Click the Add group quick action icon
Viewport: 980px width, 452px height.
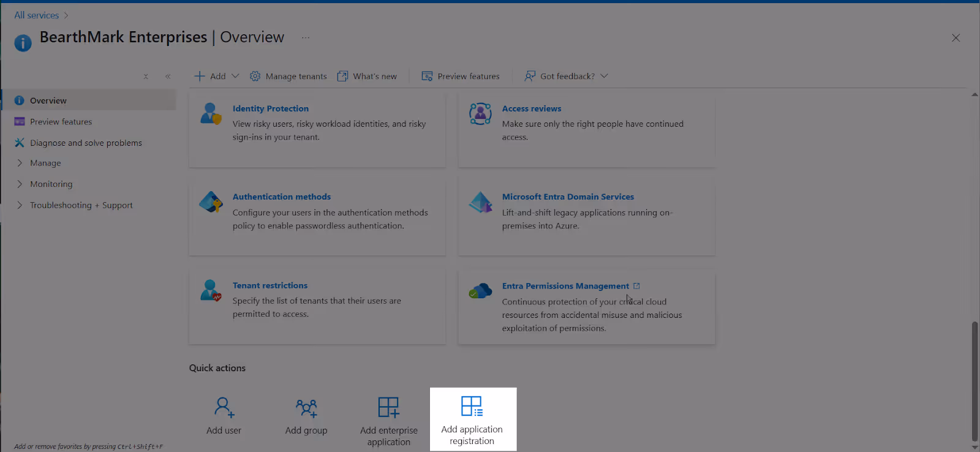pyautogui.click(x=306, y=407)
